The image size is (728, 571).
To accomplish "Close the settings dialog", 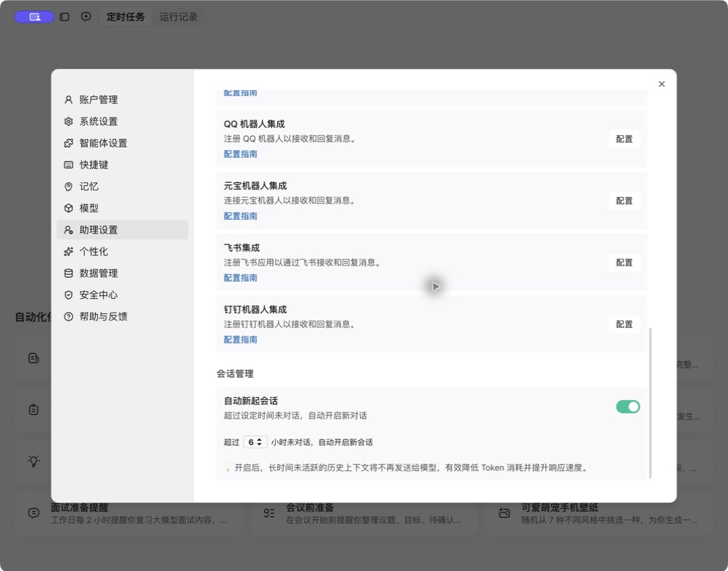I will pos(662,84).
